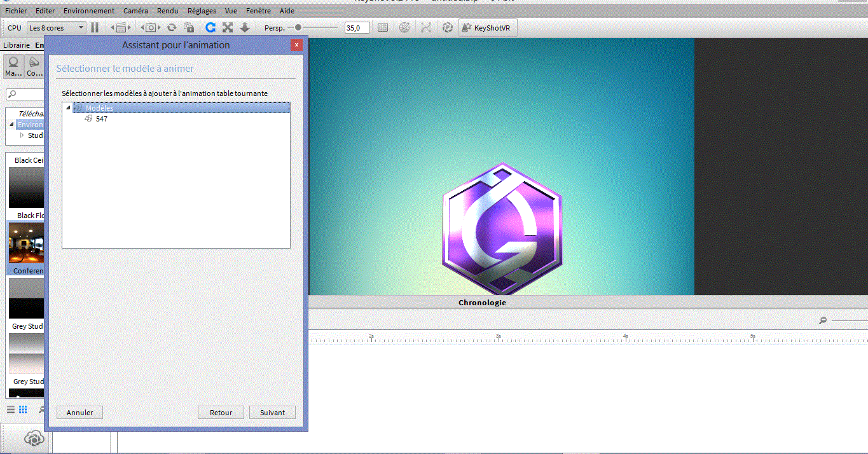Click the icon right of the 35,0 field
The image size is (868, 454).
[383, 27]
